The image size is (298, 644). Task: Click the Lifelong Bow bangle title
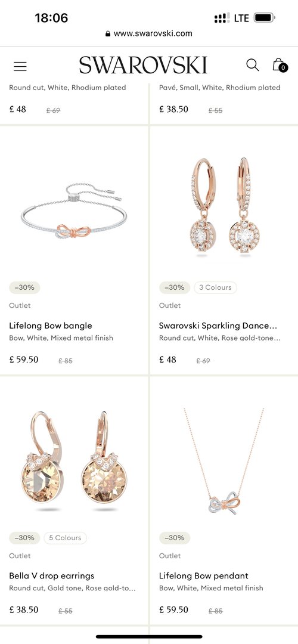[51, 326]
